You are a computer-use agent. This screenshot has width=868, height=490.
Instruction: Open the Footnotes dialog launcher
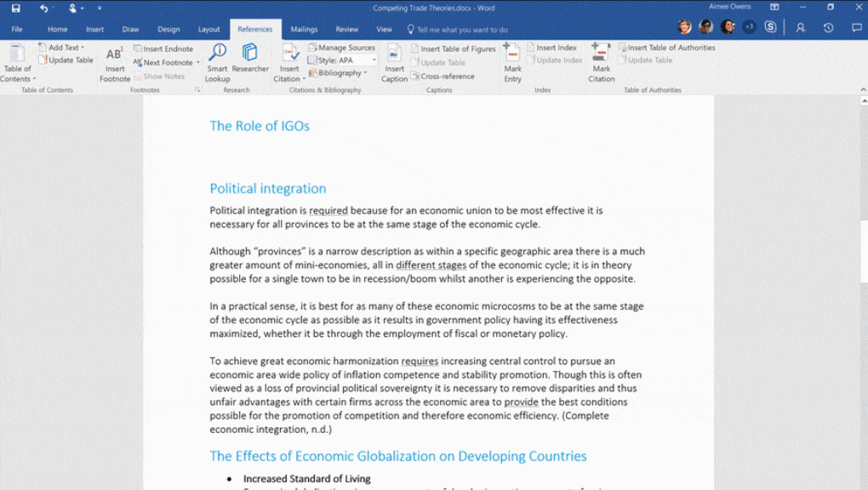pyautogui.click(x=197, y=89)
